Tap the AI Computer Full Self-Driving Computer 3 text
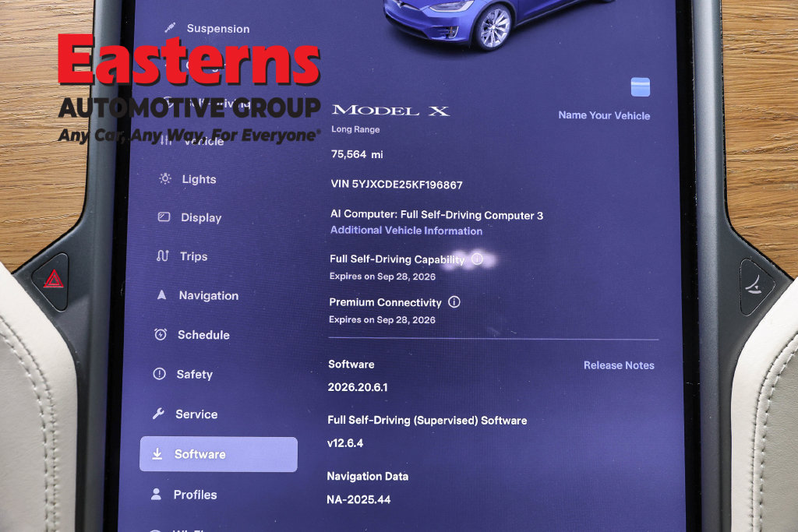The width and height of the screenshot is (798, 532). (x=436, y=215)
